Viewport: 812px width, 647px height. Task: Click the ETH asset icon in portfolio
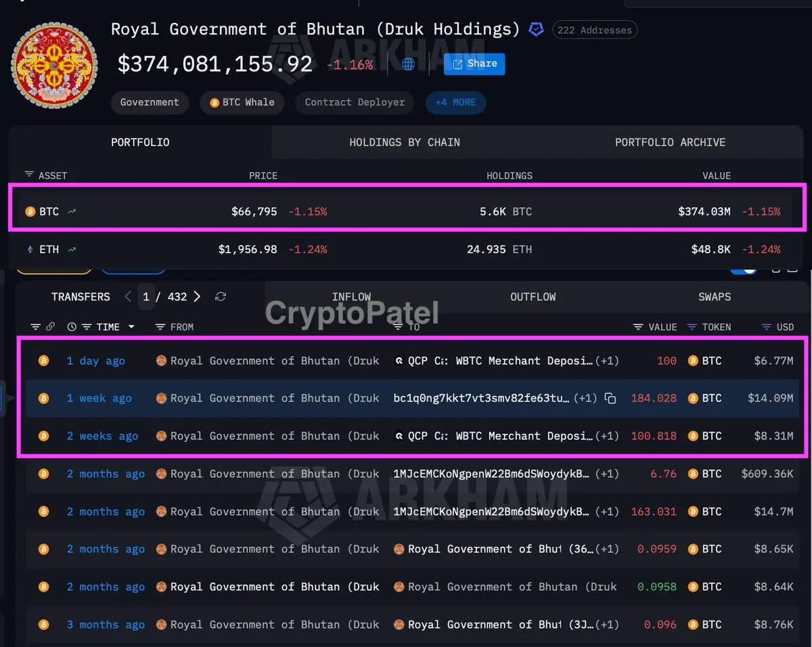coord(30,250)
